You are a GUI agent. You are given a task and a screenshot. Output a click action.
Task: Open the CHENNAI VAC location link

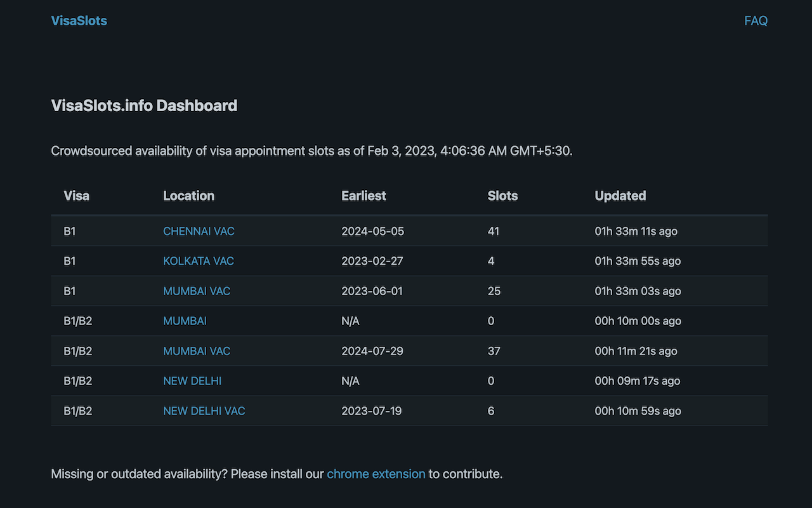click(x=199, y=231)
